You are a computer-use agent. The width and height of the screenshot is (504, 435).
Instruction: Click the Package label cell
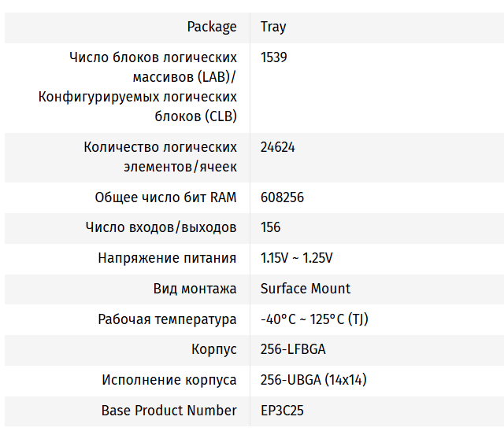(211, 27)
